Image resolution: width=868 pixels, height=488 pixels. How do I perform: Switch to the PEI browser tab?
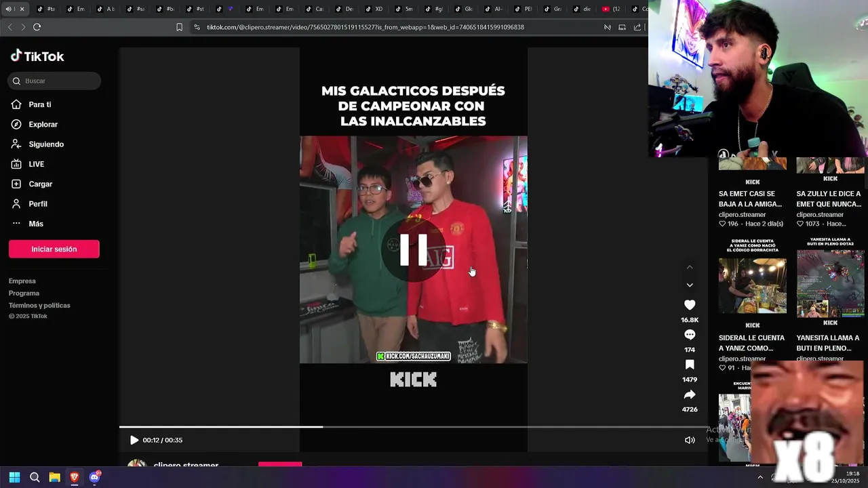[x=524, y=9]
